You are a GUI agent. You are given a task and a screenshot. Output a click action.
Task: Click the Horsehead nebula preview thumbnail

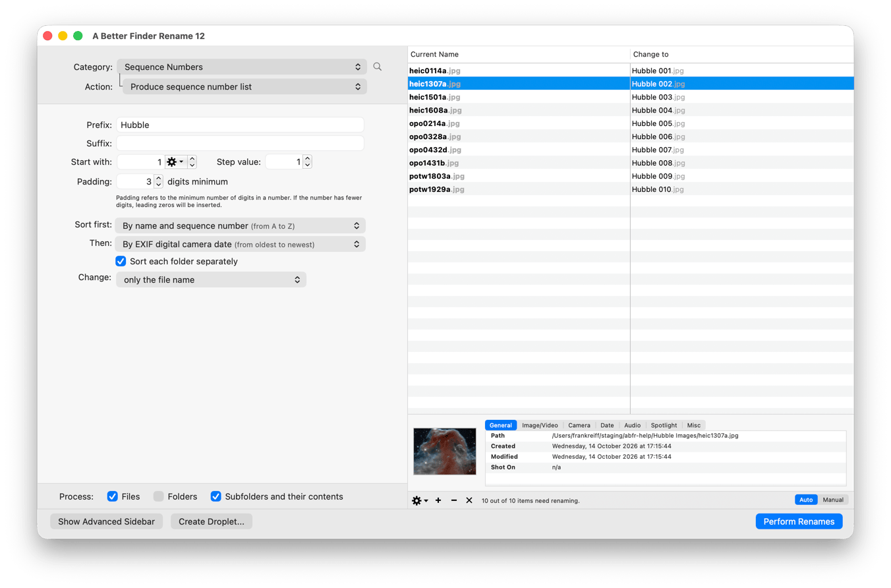pyautogui.click(x=444, y=452)
